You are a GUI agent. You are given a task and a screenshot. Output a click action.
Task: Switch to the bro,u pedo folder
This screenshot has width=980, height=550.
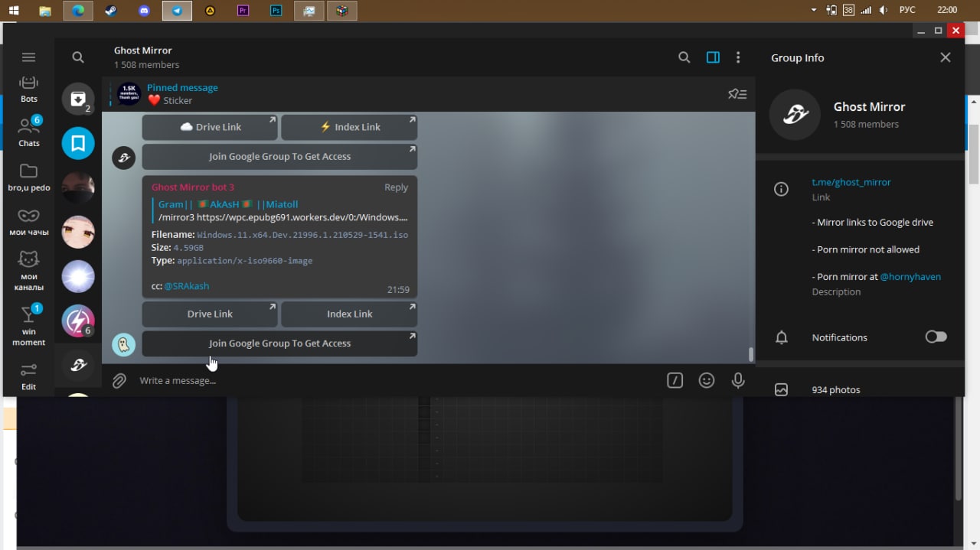[28, 177]
